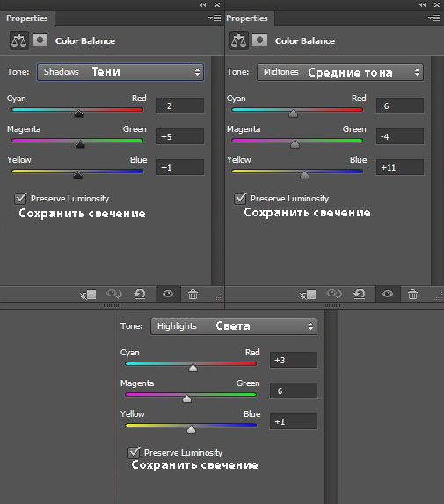Select the right Properties tab
Image resolution: width=444 pixels, height=504 pixels.
point(247,18)
